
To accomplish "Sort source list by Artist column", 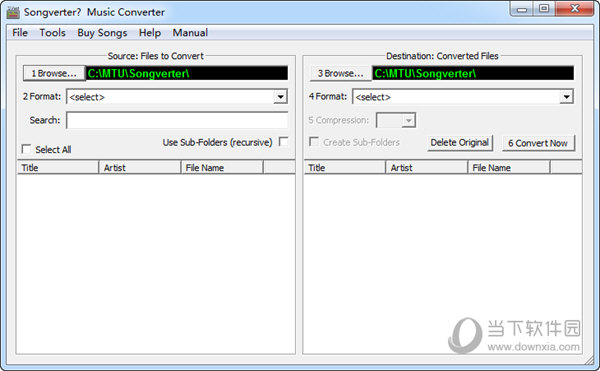I will pos(140,168).
